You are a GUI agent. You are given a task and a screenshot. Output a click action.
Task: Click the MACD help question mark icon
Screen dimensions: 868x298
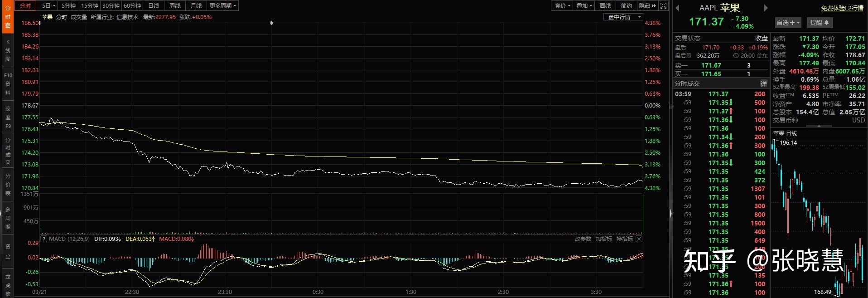[x=44, y=239]
